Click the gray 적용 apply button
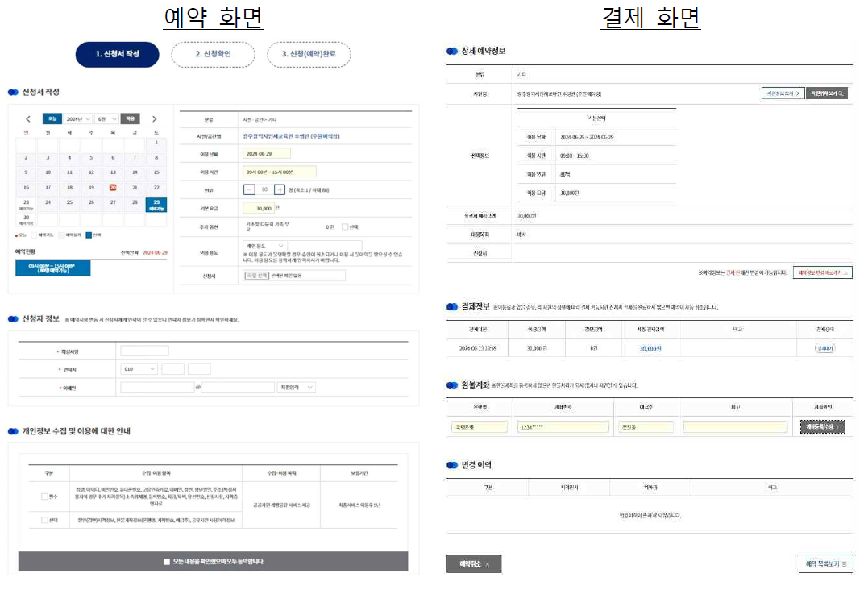 point(131,119)
